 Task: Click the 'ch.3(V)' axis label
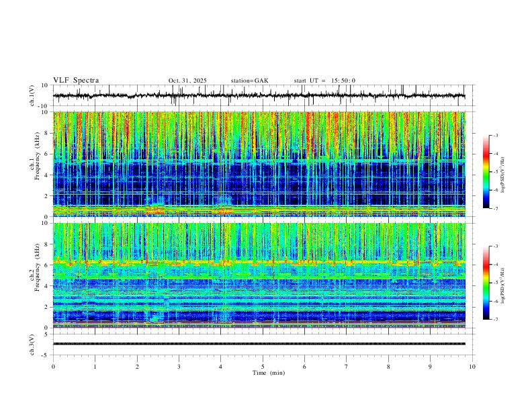pos(32,345)
